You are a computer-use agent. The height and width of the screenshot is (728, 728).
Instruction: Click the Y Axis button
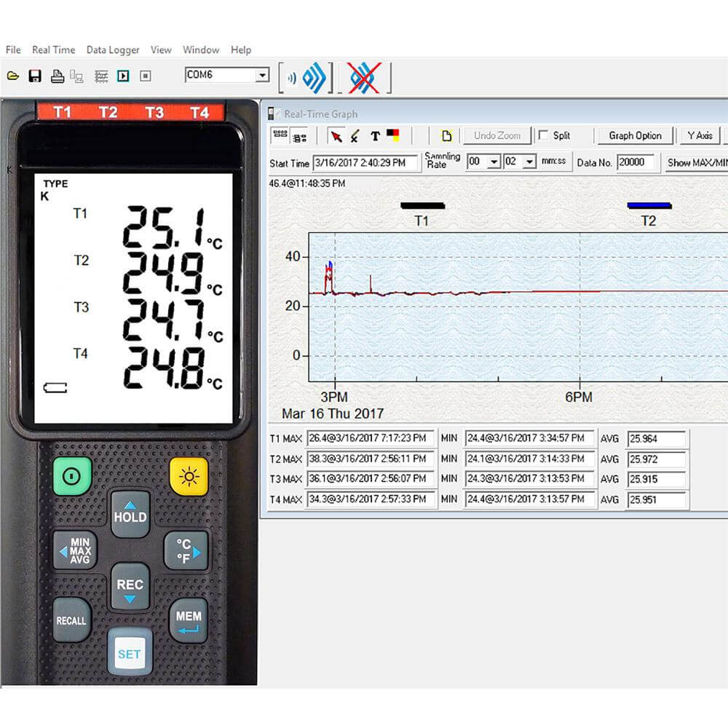(x=699, y=135)
